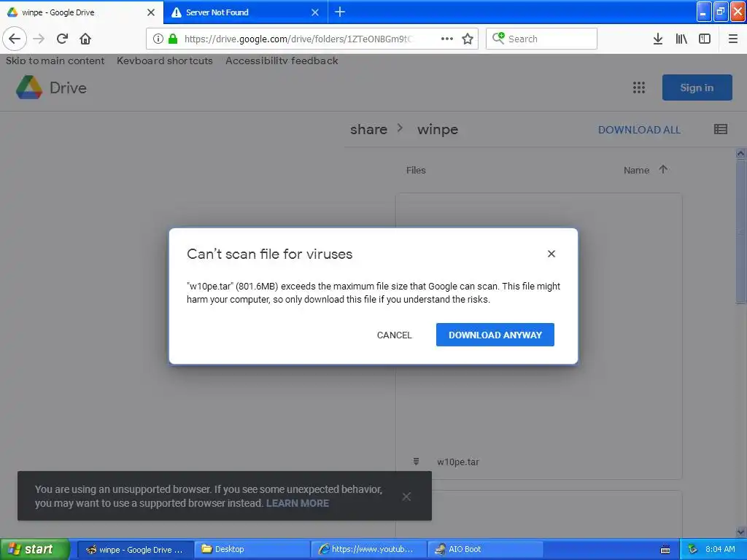747x560 pixels.
Task: Click the tray network icon by clock
Action: coord(693,549)
